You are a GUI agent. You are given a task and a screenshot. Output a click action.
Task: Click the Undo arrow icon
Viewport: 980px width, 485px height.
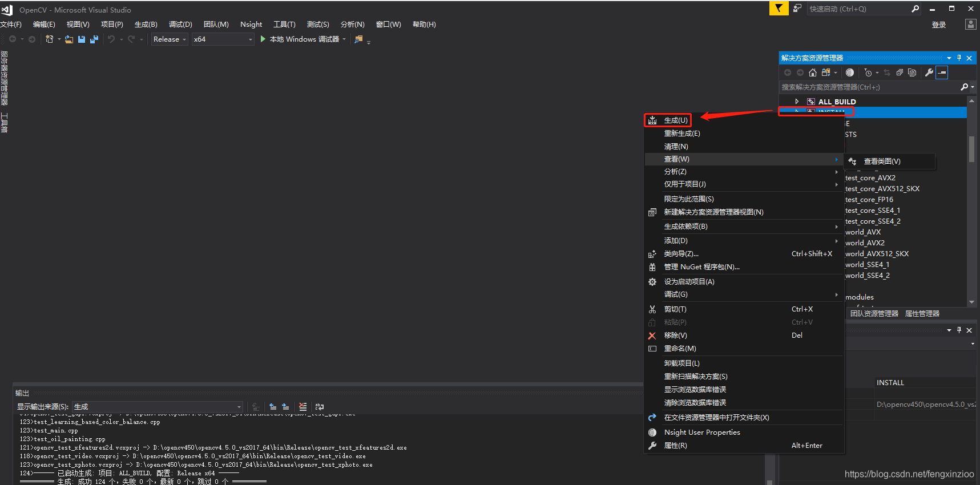pos(111,39)
